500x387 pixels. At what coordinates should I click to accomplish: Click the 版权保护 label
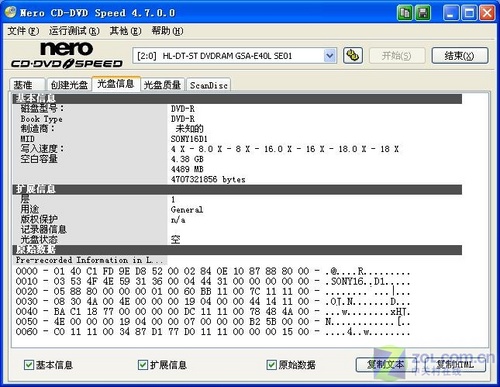pyautogui.click(x=39, y=219)
